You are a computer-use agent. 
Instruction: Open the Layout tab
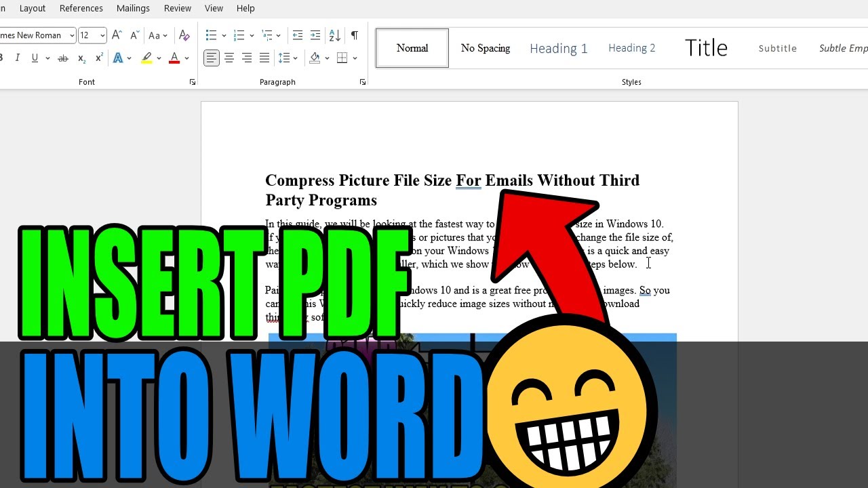[33, 8]
